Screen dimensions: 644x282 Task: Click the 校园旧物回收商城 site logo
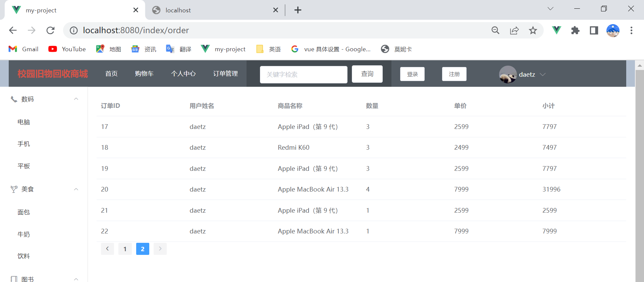53,74
